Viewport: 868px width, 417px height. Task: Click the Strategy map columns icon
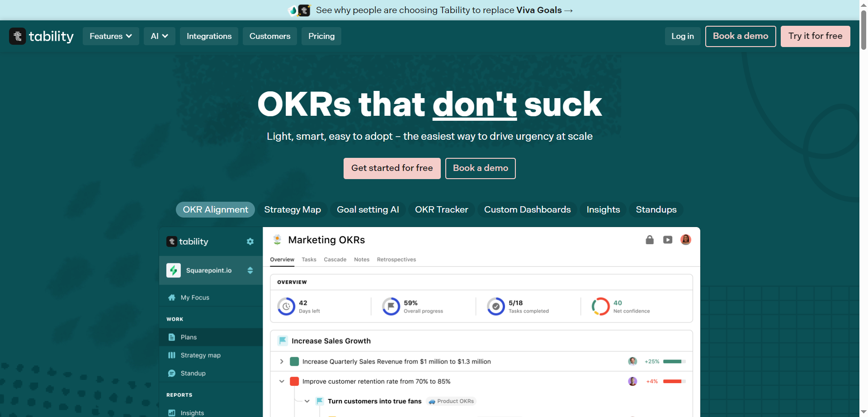pos(172,355)
